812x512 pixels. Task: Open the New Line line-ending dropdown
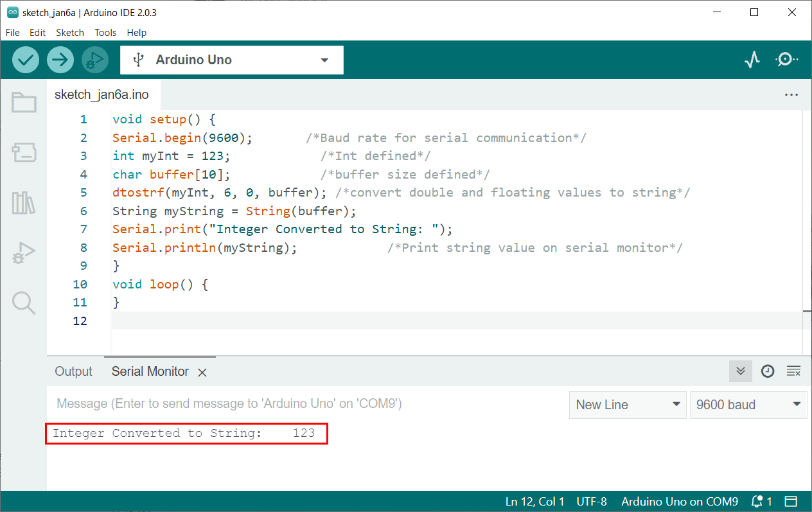627,405
